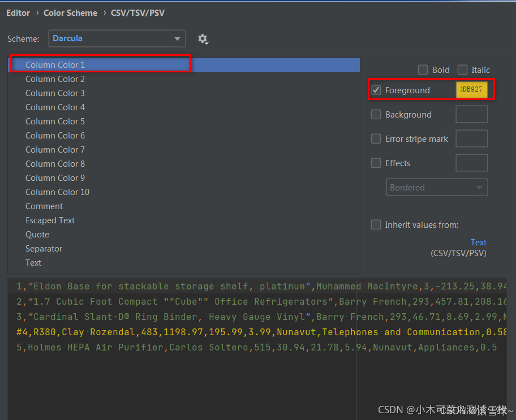The width and height of the screenshot is (516, 420).
Task: Enable the Effects checkbox
Action: pos(376,163)
